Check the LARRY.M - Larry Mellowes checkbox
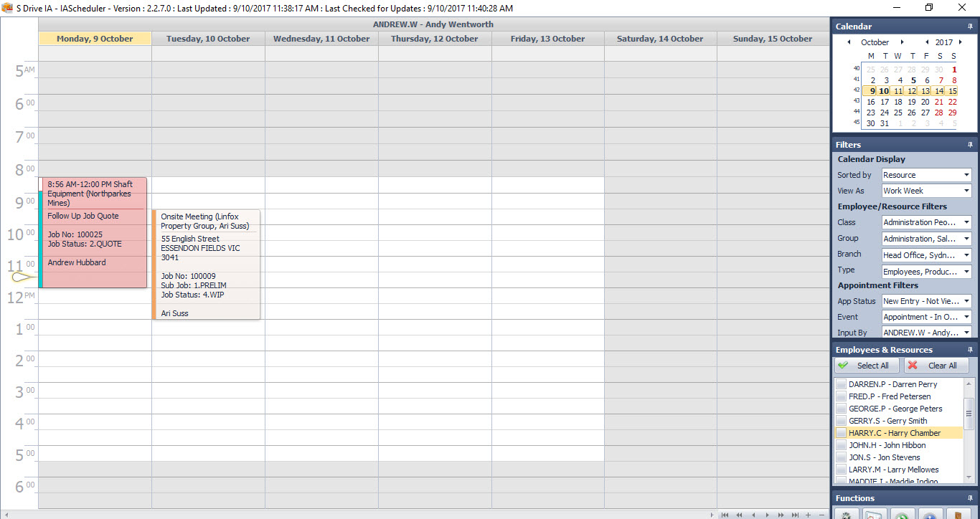 click(x=842, y=470)
